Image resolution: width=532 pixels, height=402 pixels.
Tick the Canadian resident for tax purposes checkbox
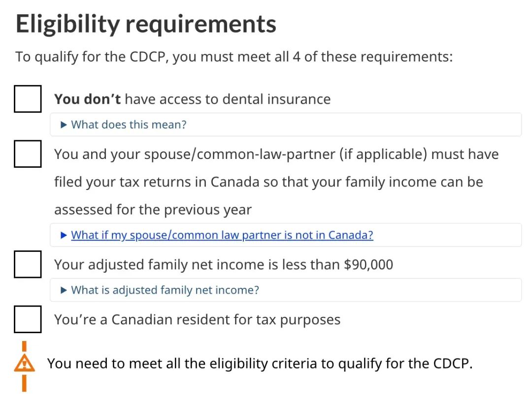(28, 319)
